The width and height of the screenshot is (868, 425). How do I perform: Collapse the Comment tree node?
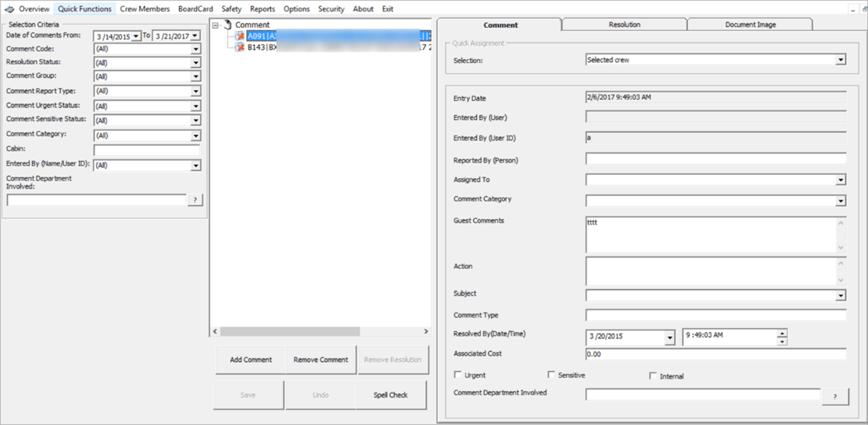click(217, 25)
